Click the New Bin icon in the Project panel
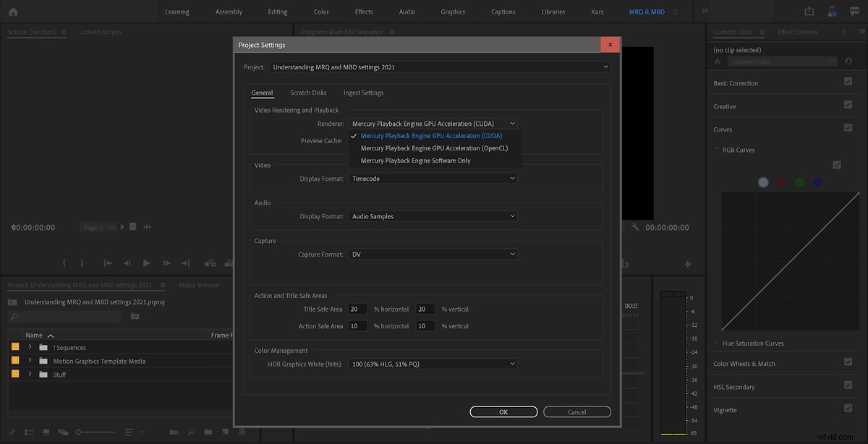 tap(208, 432)
